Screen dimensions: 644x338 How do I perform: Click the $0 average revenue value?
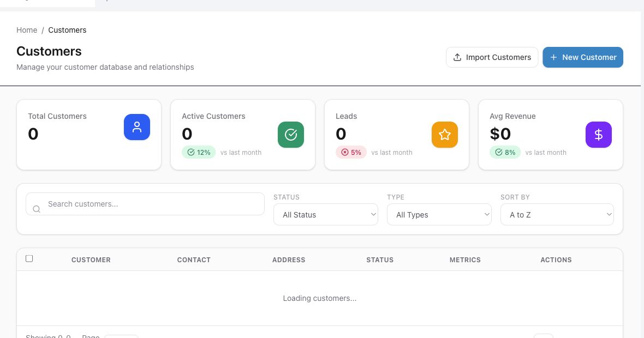click(x=500, y=134)
